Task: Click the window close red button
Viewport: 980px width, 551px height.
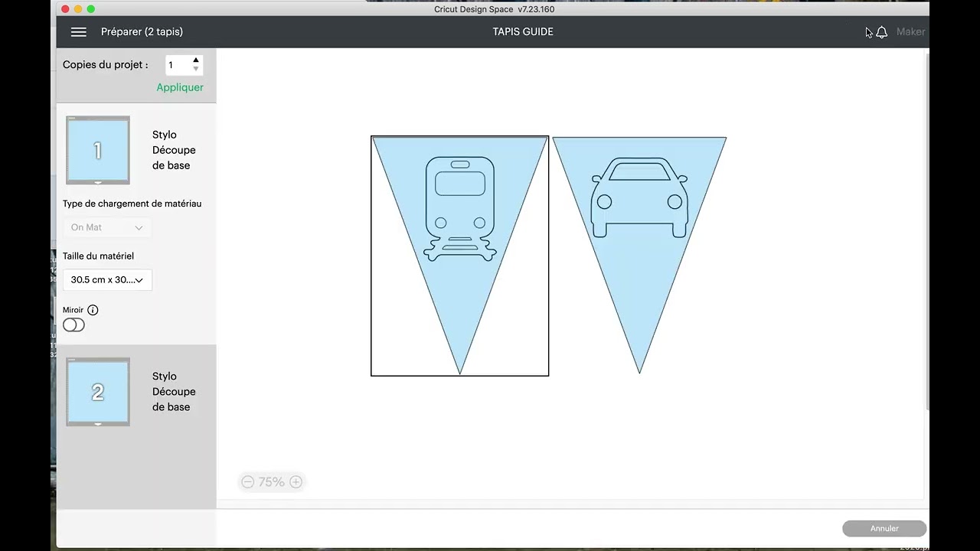Action: click(65, 9)
